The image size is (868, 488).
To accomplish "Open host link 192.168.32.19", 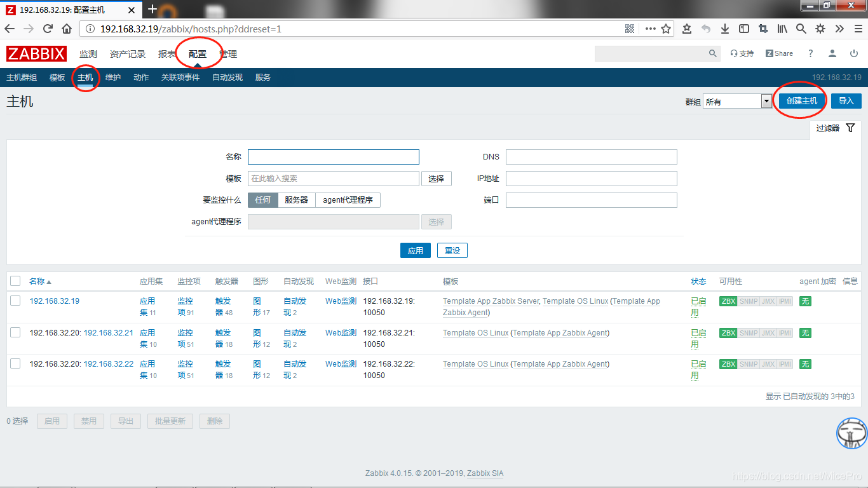I will click(x=55, y=301).
